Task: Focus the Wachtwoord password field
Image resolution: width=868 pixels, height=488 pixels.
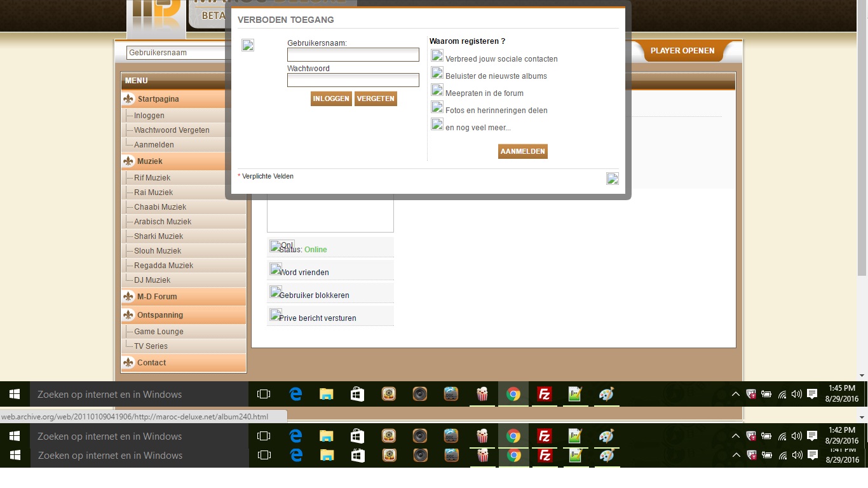Action: pyautogui.click(x=353, y=80)
